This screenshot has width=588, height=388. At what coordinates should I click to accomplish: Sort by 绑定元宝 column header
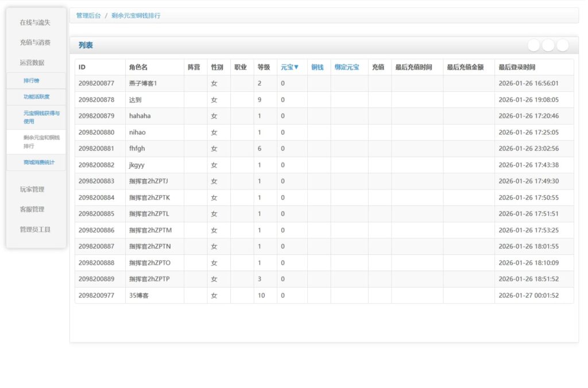(x=347, y=67)
